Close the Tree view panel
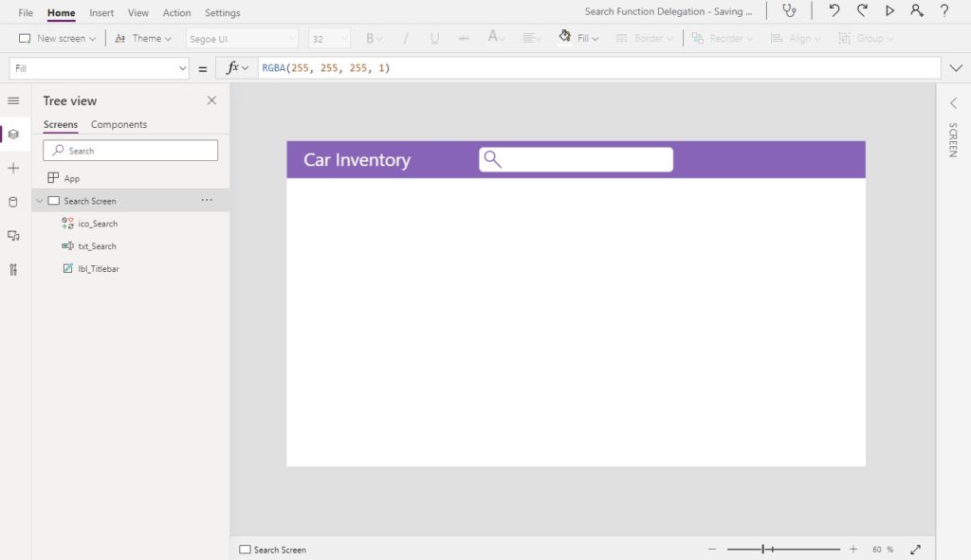The height and width of the screenshot is (560, 971). pos(211,100)
